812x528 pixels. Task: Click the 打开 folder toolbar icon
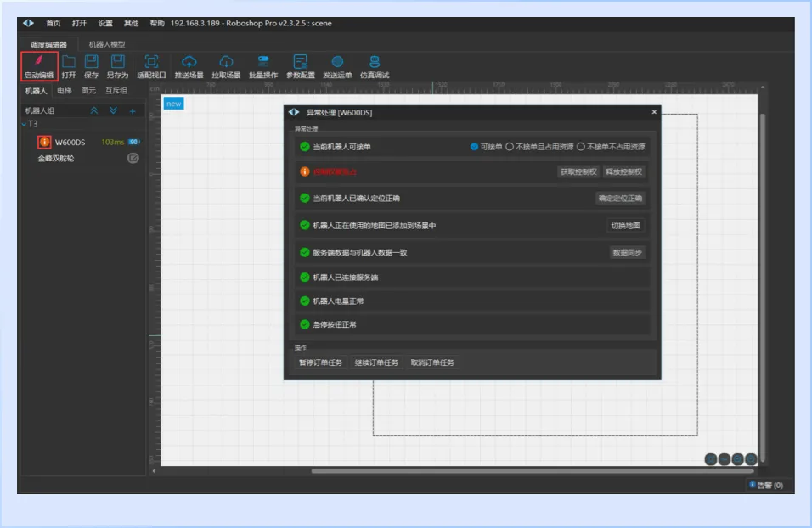68,62
